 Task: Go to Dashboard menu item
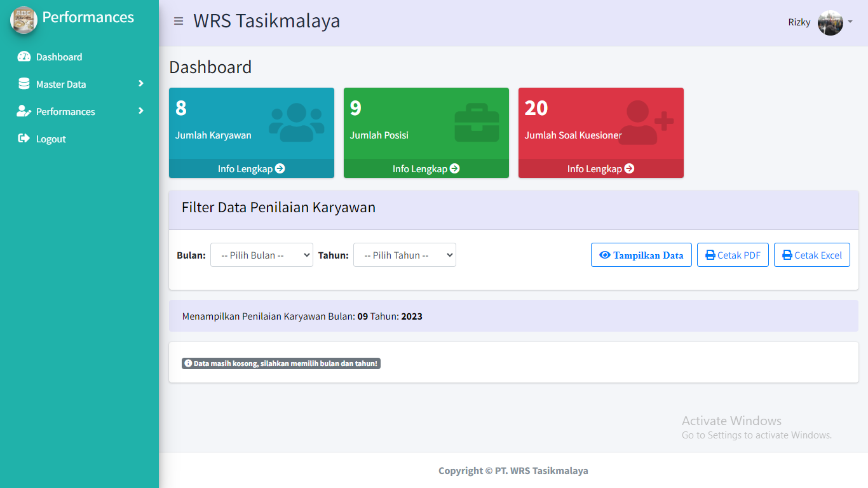click(59, 57)
